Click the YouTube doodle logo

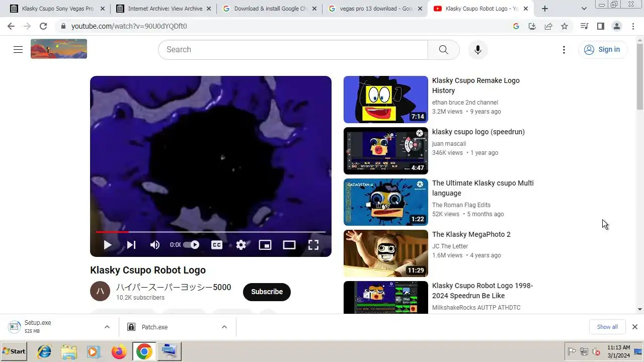pos(59,49)
